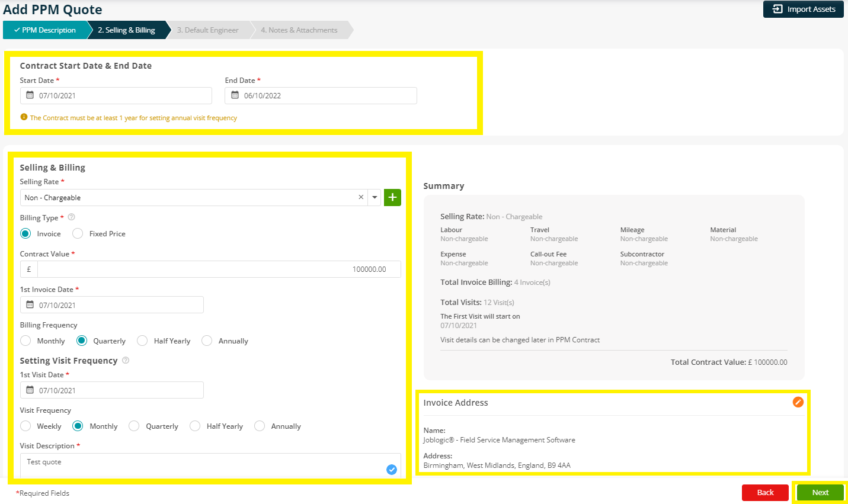This screenshot has width=848, height=504.
Task: Expand the Selling Rate dropdown arrow
Action: click(x=375, y=197)
